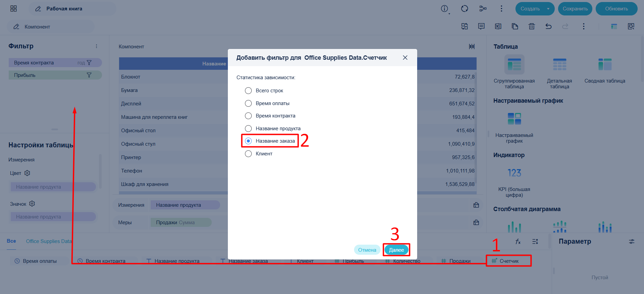Click the 'Далее' button in dialog
Image resolution: width=644 pixels, height=294 pixels.
(x=396, y=250)
